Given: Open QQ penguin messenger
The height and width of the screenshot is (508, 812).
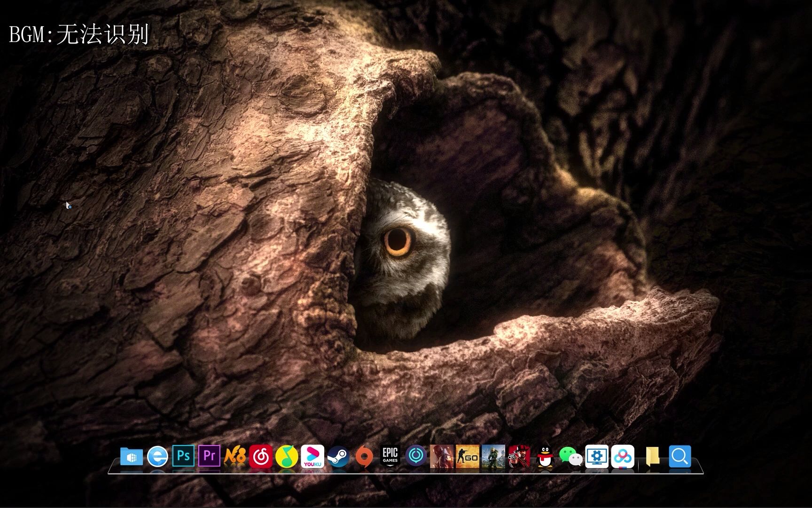Looking at the screenshot, I should pos(545,456).
